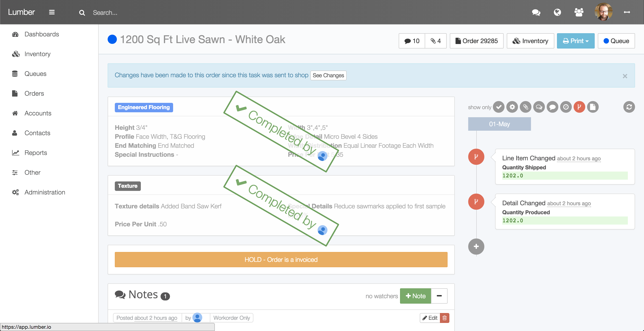Click the Inventory button in header
The height and width of the screenshot is (331, 644).
(530, 41)
